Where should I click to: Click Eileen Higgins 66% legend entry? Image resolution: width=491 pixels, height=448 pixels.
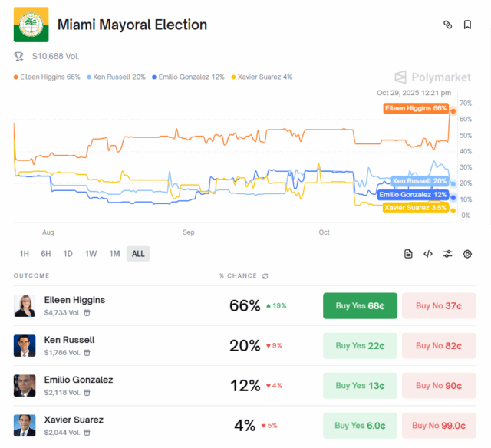coord(47,77)
